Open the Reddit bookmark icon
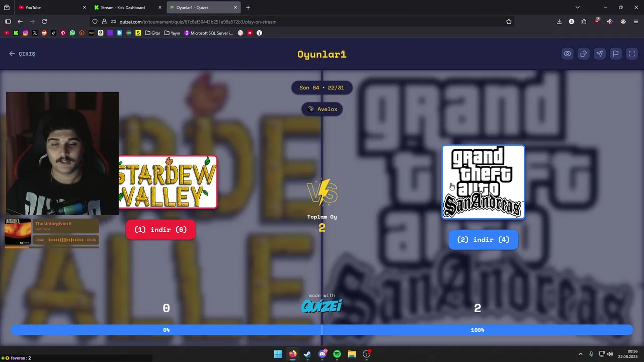This screenshot has height=362, width=644. (x=44, y=33)
